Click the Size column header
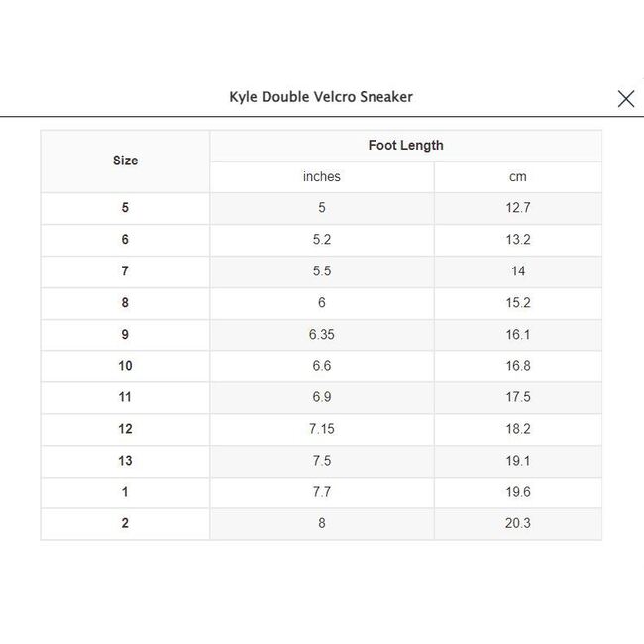This screenshot has height=644, width=644. (x=125, y=161)
